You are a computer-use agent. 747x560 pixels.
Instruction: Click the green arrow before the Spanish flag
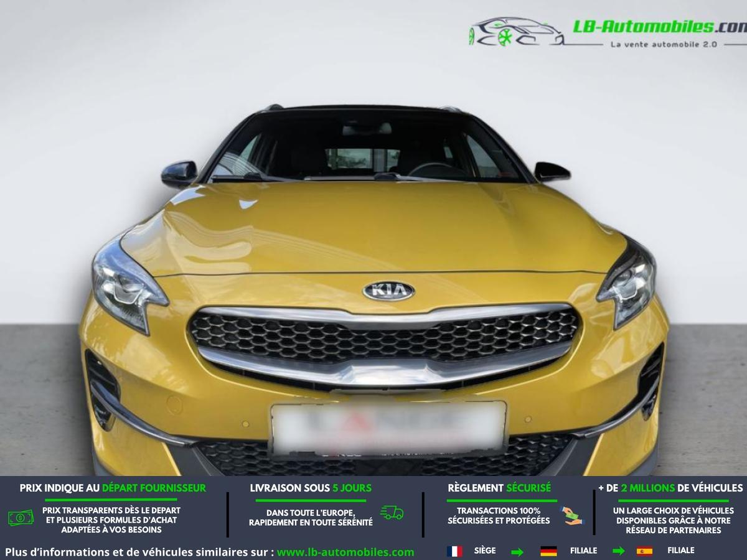click(618, 551)
